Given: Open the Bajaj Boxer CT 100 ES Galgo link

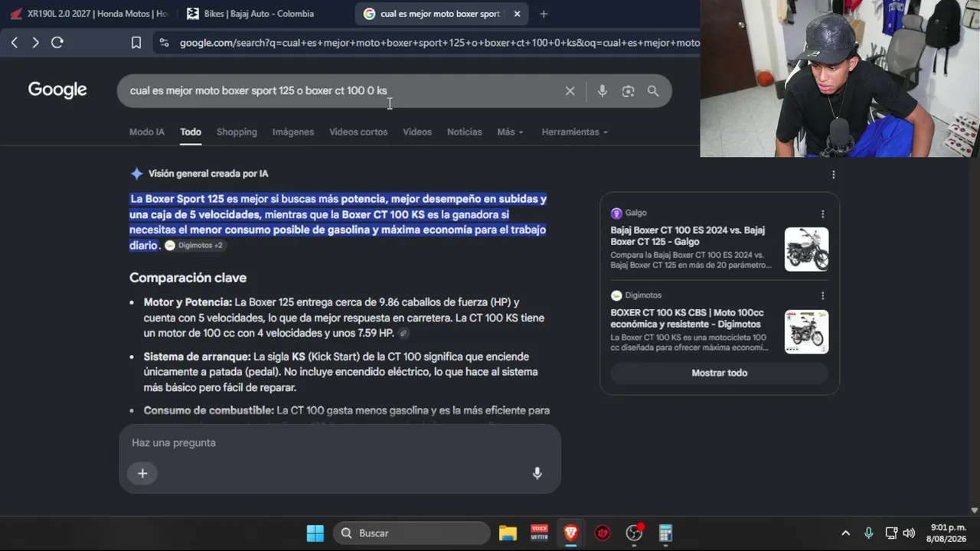Looking at the screenshot, I should pyautogui.click(x=688, y=236).
